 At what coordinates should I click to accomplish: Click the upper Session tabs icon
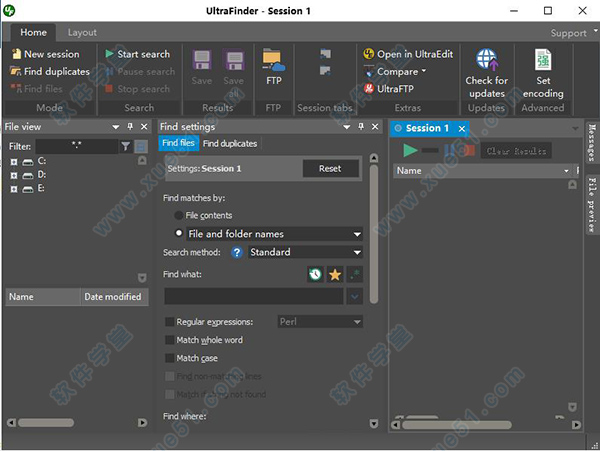(x=326, y=54)
